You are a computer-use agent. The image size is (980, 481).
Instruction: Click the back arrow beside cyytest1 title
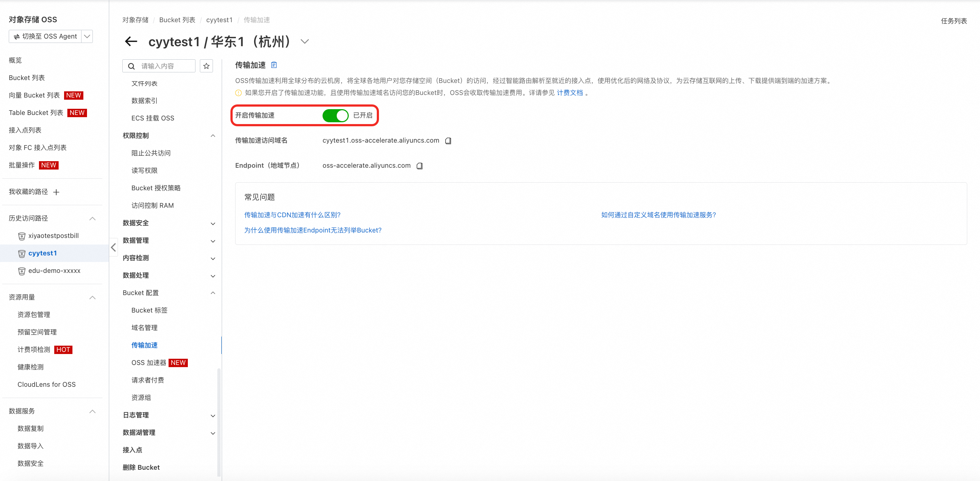(131, 41)
